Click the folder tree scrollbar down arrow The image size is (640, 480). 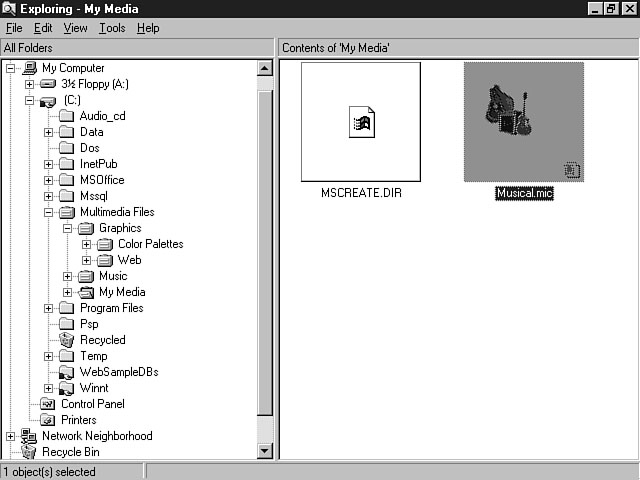[265, 451]
